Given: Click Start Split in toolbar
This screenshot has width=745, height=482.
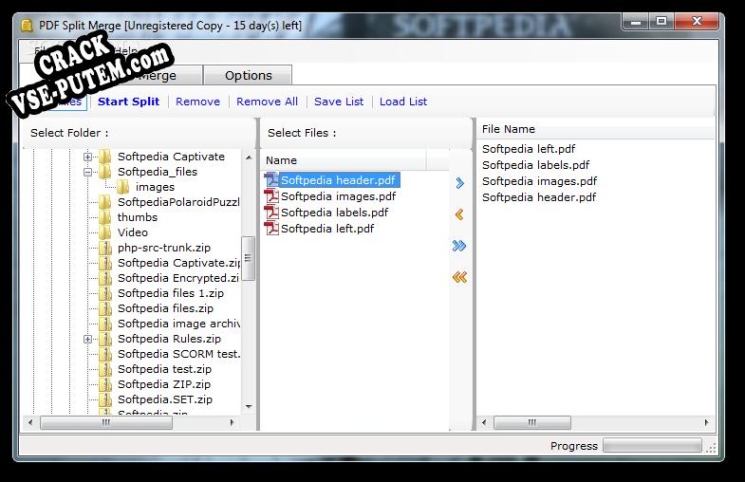Looking at the screenshot, I should [128, 101].
